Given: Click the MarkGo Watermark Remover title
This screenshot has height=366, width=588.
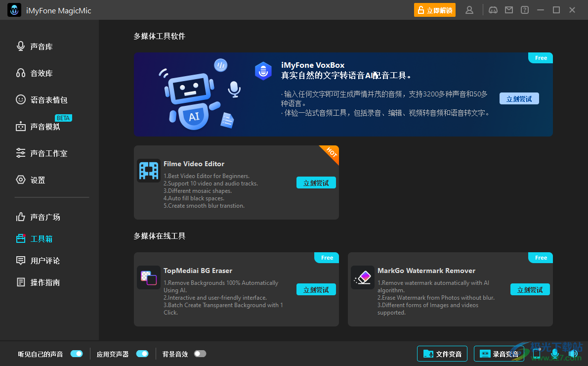Looking at the screenshot, I should pyautogui.click(x=426, y=271).
